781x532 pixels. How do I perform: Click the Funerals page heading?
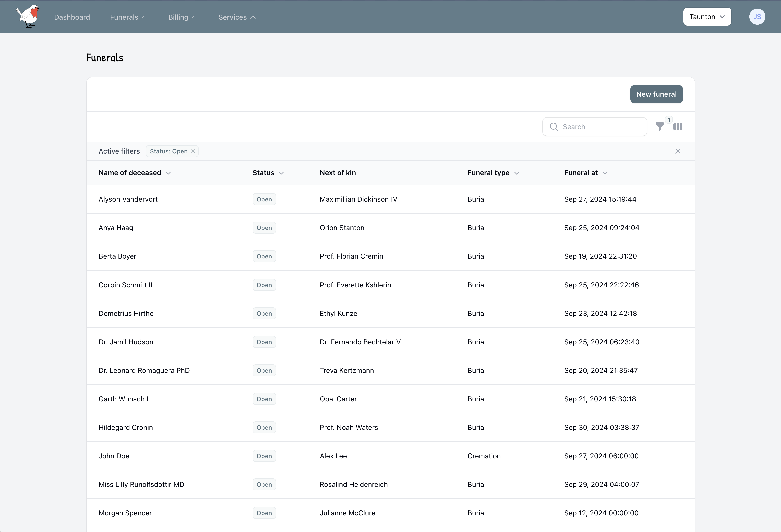click(x=105, y=58)
